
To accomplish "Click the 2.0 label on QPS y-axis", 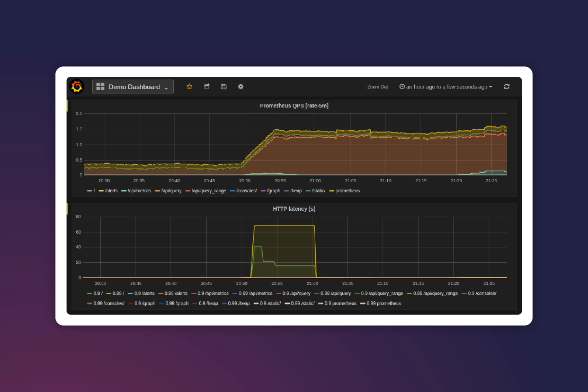I will (x=79, y=114).
